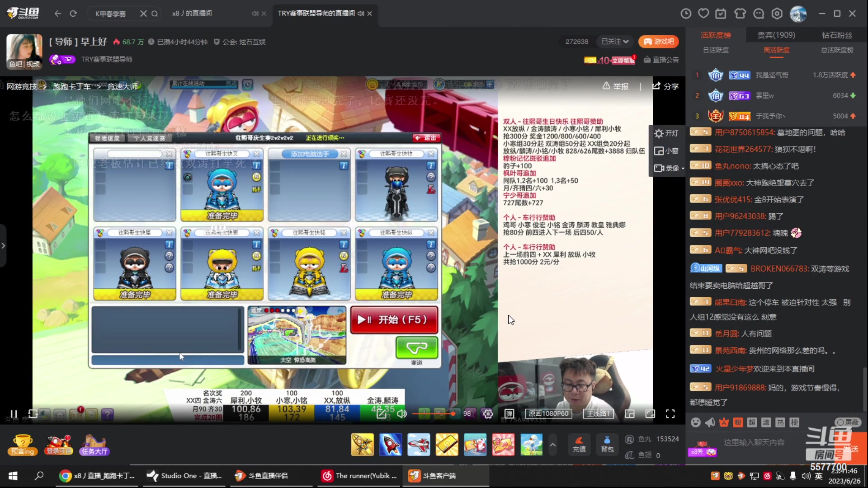Switch to 钻石粉丝 tab
Image resolution: width=868 pixels, height=488 pixels.
tap(837, 35)
